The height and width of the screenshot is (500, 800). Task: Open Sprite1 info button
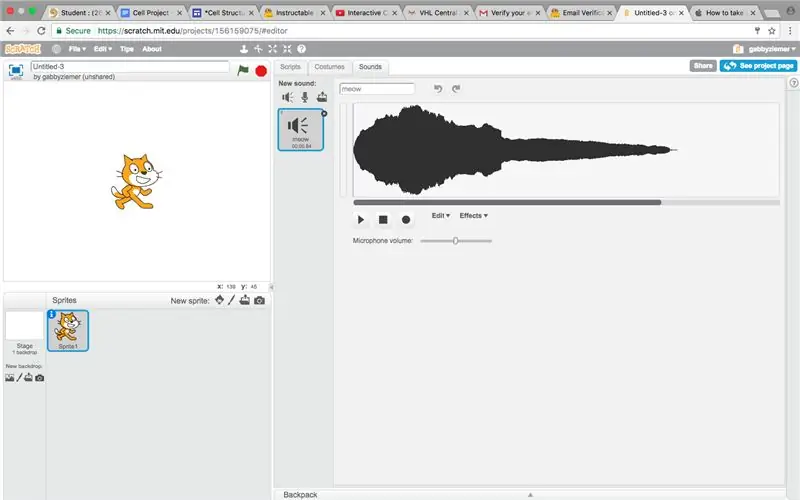52,314
